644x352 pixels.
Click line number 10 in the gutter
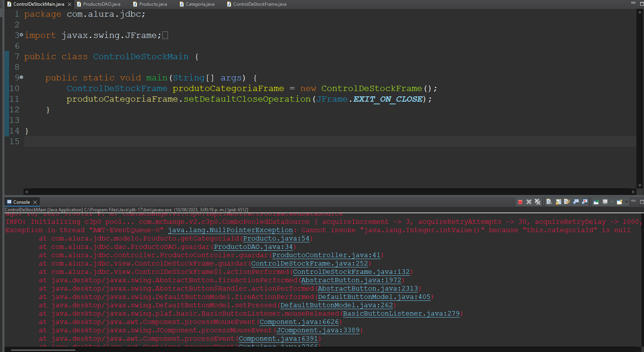(14, 88)
